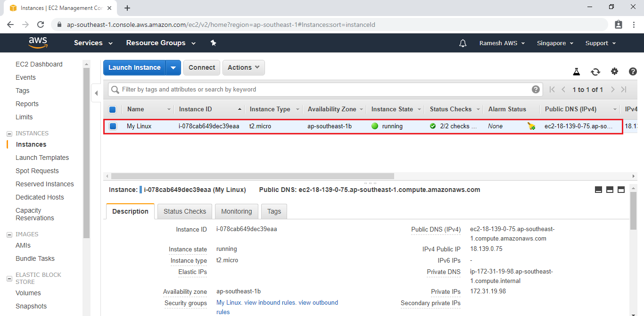Switch to the Monitoring tab

(x=237, y=211)
